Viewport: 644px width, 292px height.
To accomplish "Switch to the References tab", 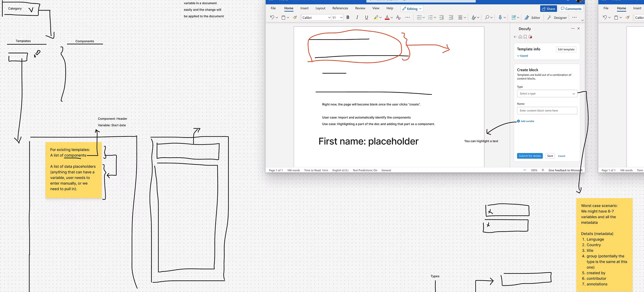I will pyautogui.click(x=340, y=8).
